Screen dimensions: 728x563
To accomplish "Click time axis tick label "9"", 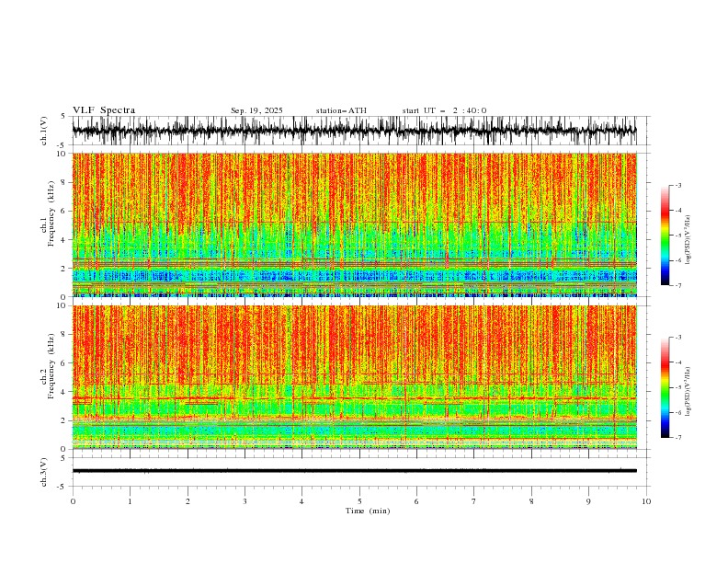I will point(588,501).
